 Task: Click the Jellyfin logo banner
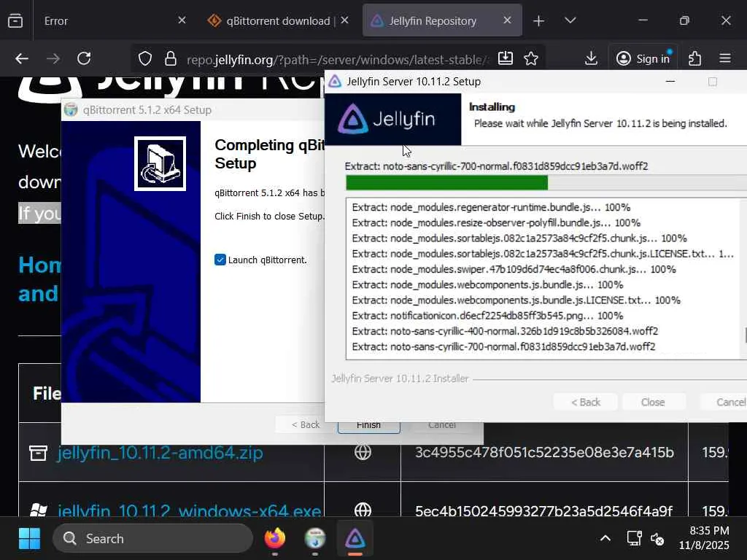(x=392, y=119)
